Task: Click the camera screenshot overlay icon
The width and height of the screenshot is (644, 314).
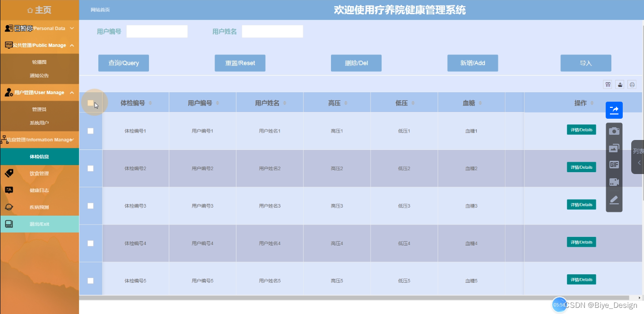Action: (614, 131)
